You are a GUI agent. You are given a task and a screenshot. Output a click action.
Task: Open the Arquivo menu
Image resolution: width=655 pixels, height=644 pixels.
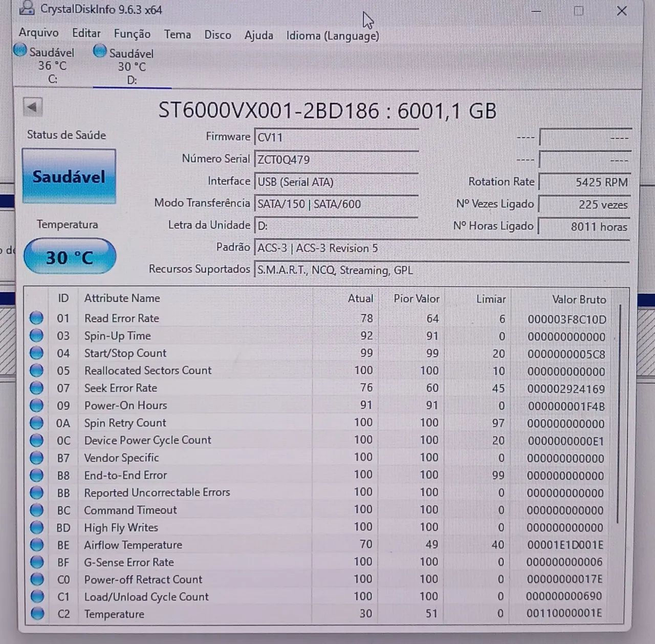[38, 32]
